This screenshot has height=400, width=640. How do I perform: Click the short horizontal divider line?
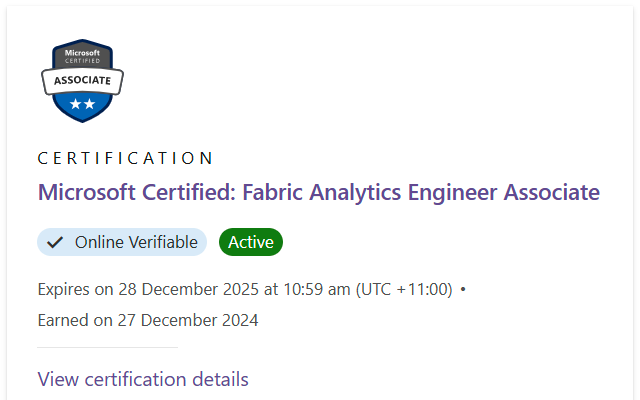pyautogui.click(x=108, y=348)
